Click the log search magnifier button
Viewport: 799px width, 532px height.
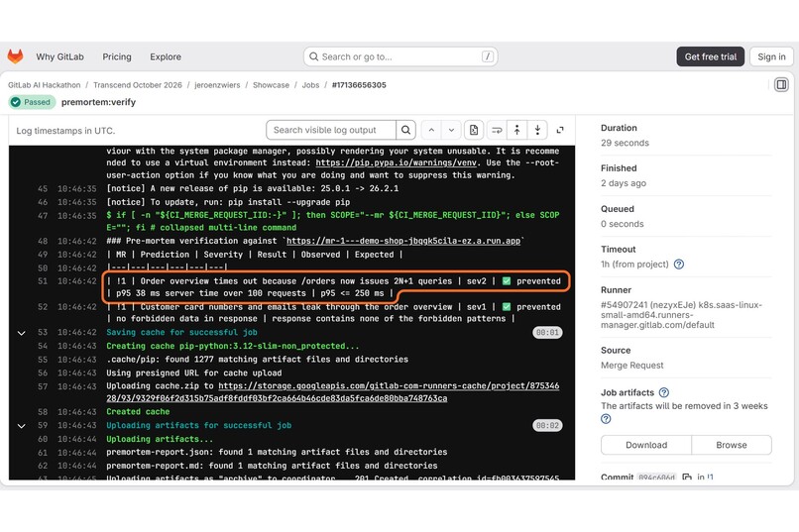tap(405, 130)
